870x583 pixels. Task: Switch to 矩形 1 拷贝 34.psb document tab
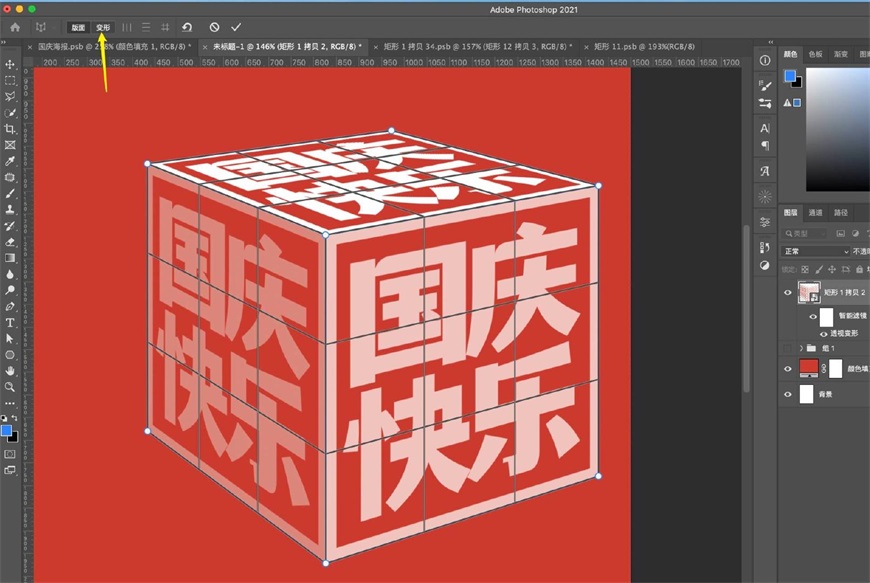pyautogui.click(x=477, y=47)
